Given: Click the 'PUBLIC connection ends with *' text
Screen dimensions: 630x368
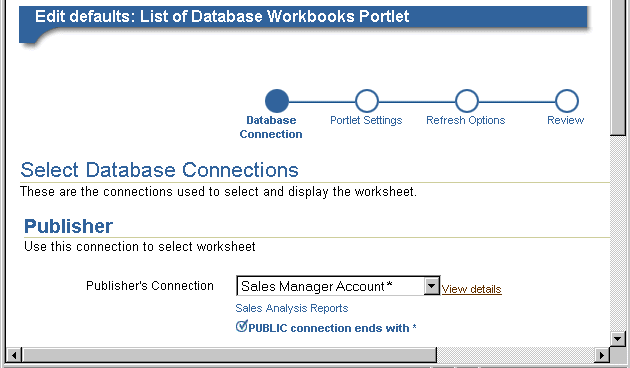Looking at the screenshot, I should point(332,328).
